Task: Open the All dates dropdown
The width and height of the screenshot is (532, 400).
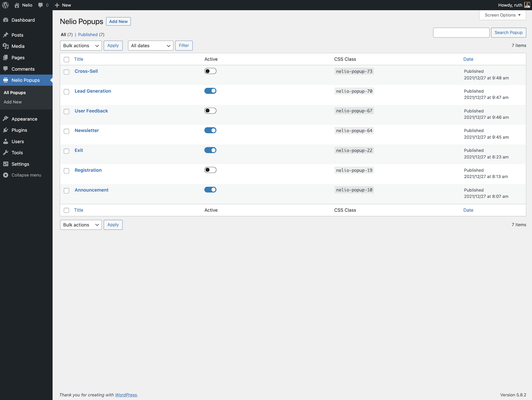Action: pyautogui.click(x=150, y=46)
